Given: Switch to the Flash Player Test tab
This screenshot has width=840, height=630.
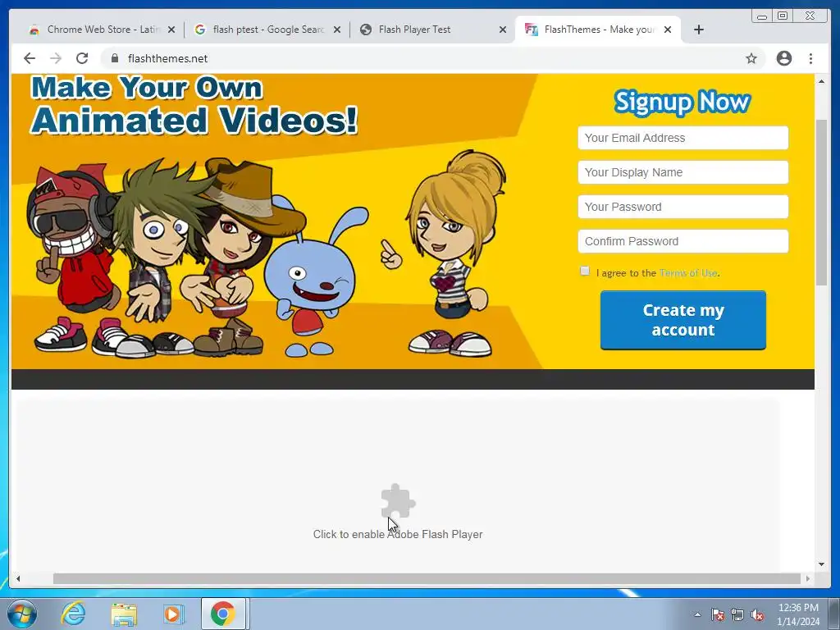Looking at the screenshot, I should [431, 30].
